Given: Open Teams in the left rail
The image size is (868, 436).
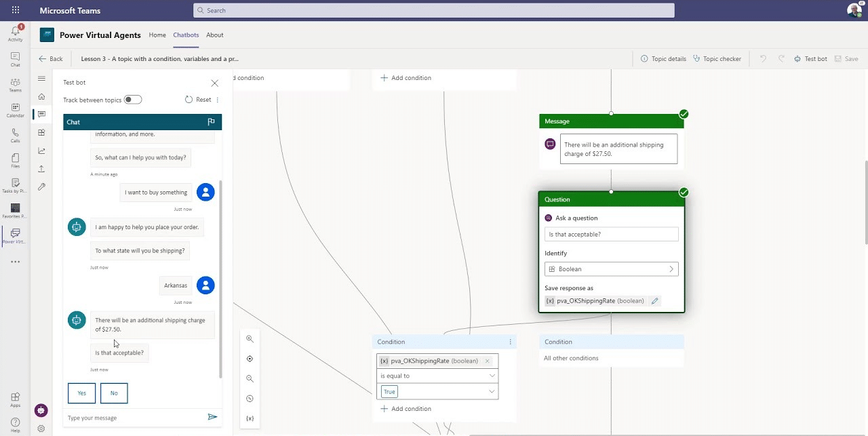Looking at the screenshot, I should (15, 85).
